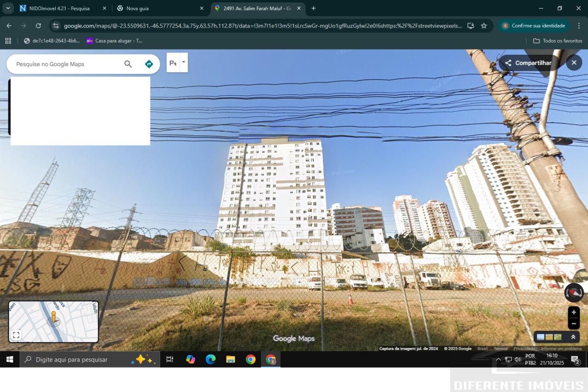Open the language dropdown arrow beside Pt
The image size is (588, 392).
[x=184, y=62]
